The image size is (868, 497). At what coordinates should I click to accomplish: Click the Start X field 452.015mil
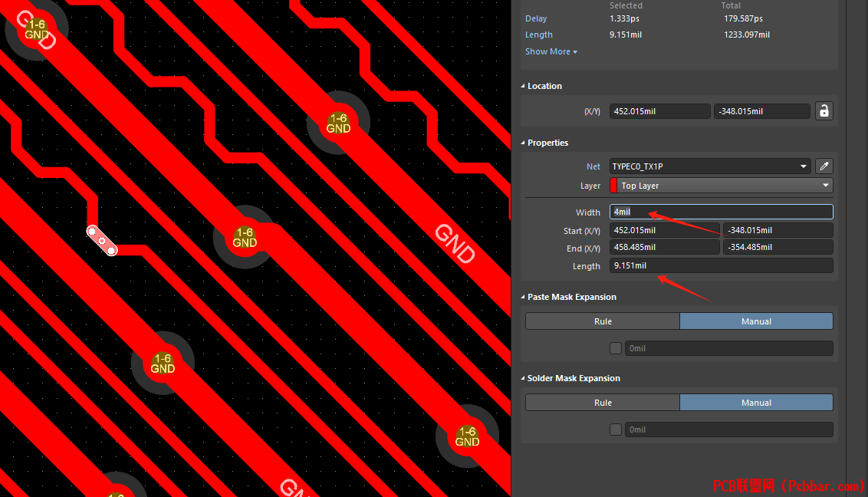point(665,230)
